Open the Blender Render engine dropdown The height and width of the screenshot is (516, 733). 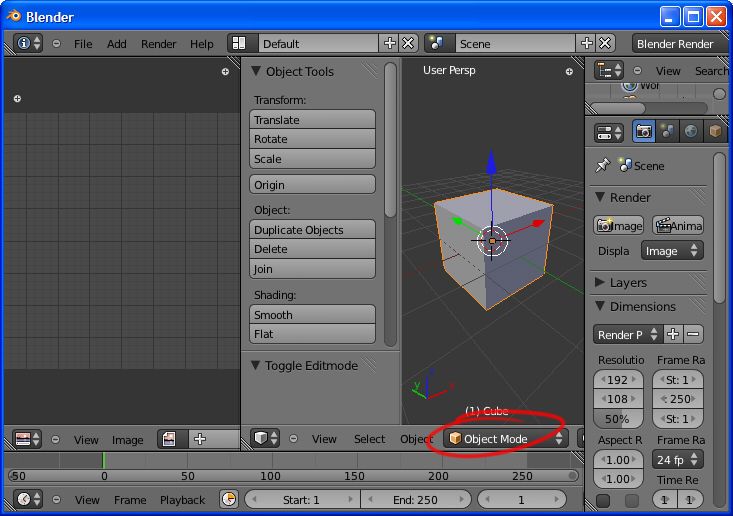coord(679,44)
